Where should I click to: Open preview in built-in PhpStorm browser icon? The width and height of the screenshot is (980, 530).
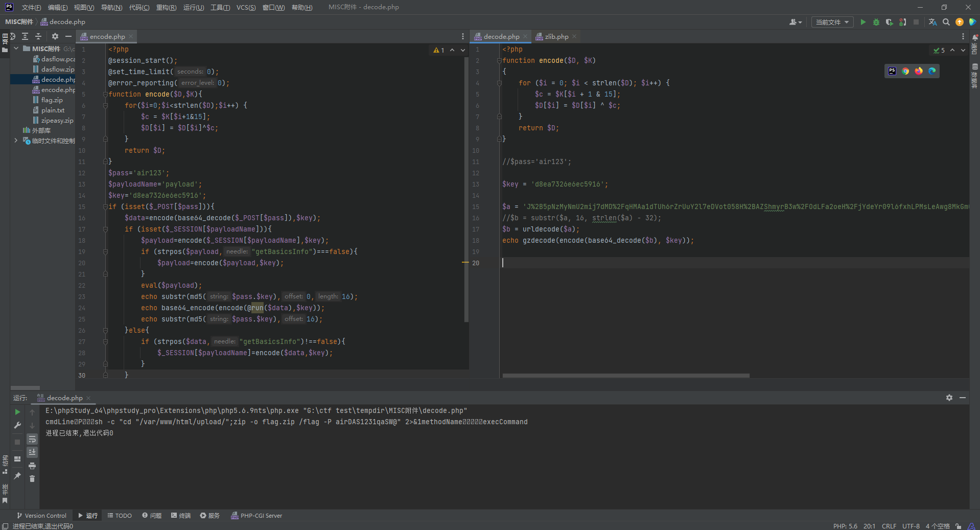892,71
